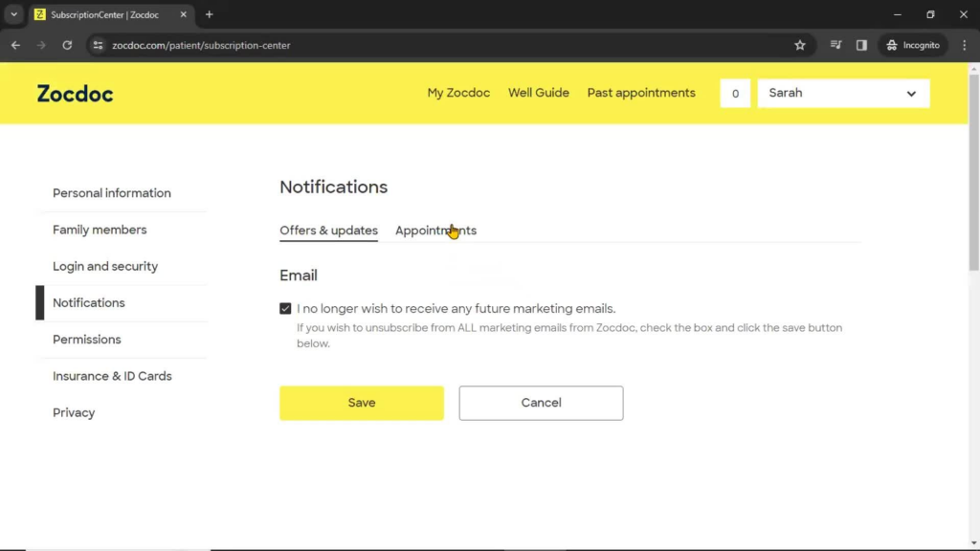The image size is (980, 551).
Task: Reload the current page
Action: point(66,45)
